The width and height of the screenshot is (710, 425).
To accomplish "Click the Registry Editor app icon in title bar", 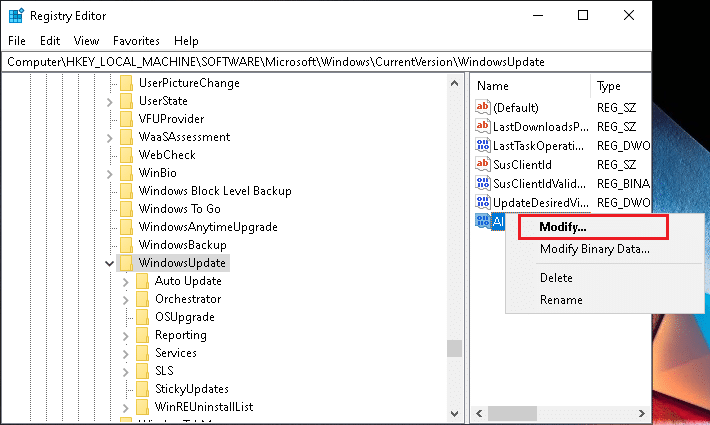I will 17,15.
